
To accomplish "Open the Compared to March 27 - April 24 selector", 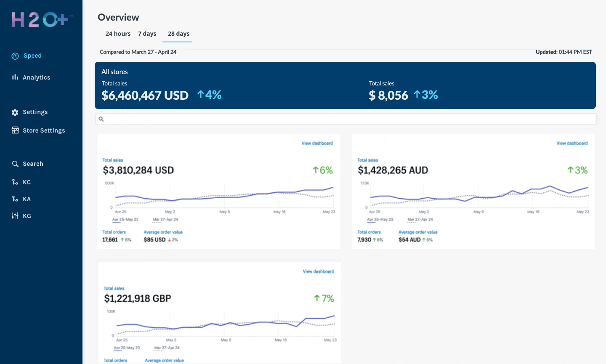I will pyautogui.click(x=138, y=52).
